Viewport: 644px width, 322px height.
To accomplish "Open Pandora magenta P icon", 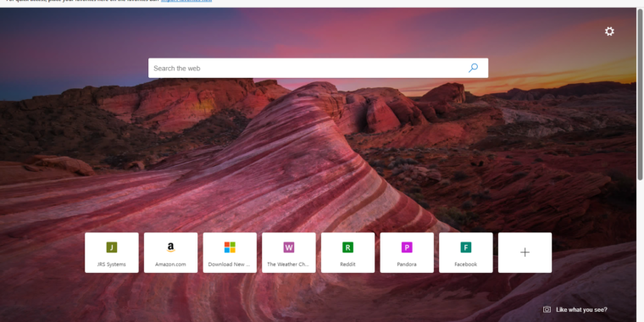I will point(407,247).
